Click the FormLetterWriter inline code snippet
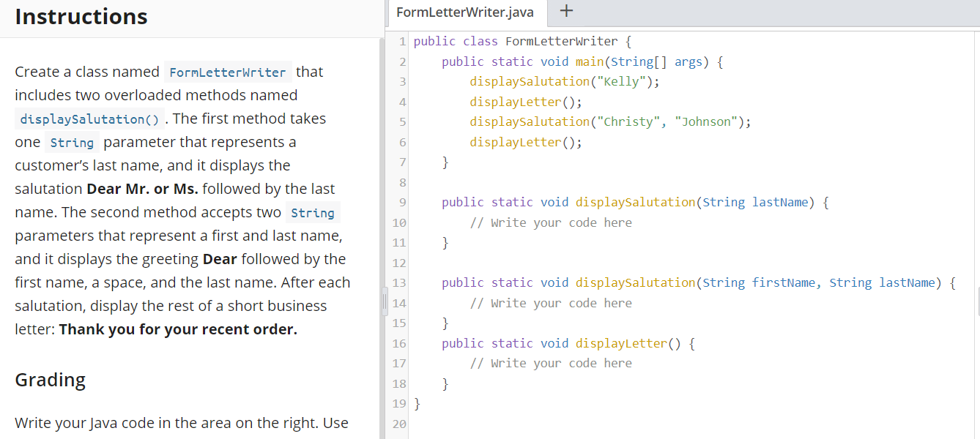 click(227, 72)
